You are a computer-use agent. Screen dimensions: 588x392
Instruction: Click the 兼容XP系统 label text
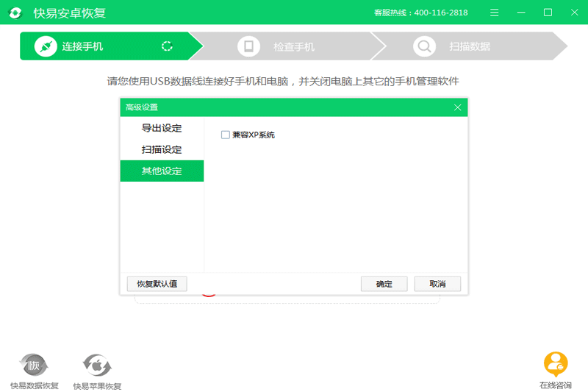254,135
